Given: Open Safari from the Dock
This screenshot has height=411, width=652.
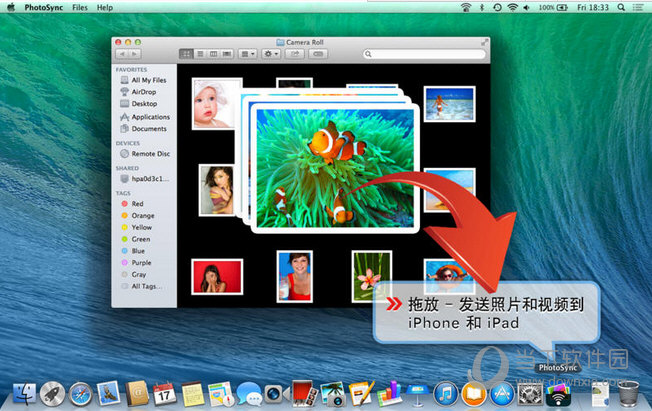Looking at the screenshot, I should 81,394.
